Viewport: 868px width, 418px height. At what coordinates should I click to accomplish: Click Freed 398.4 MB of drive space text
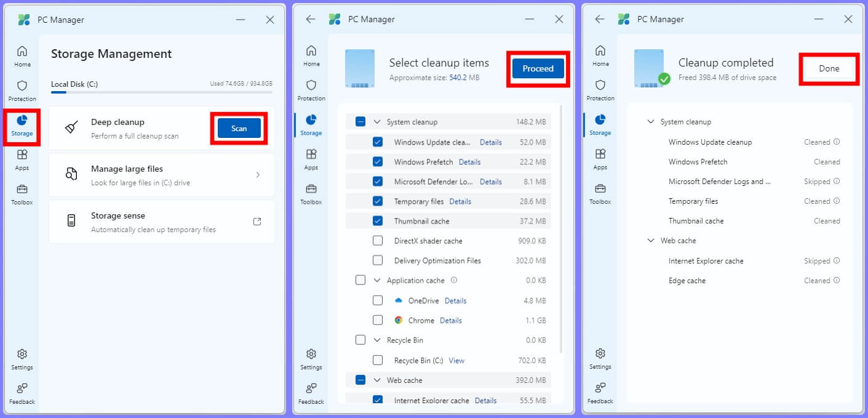(727, 78)
